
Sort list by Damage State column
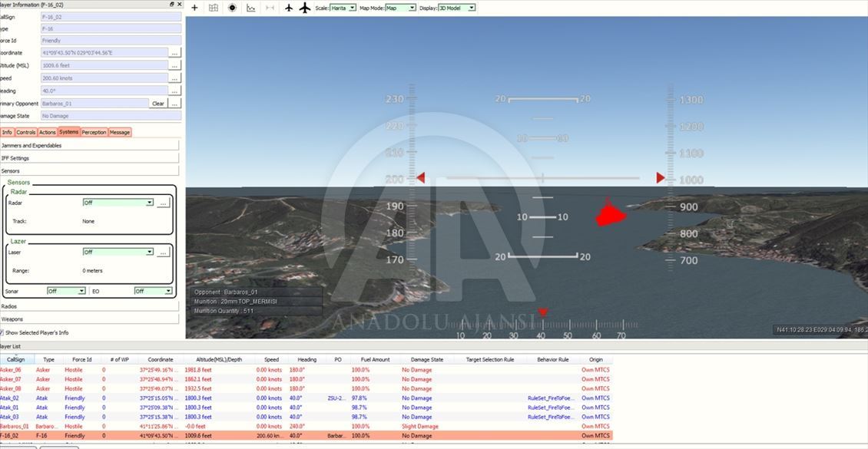[x=427, y=359]
